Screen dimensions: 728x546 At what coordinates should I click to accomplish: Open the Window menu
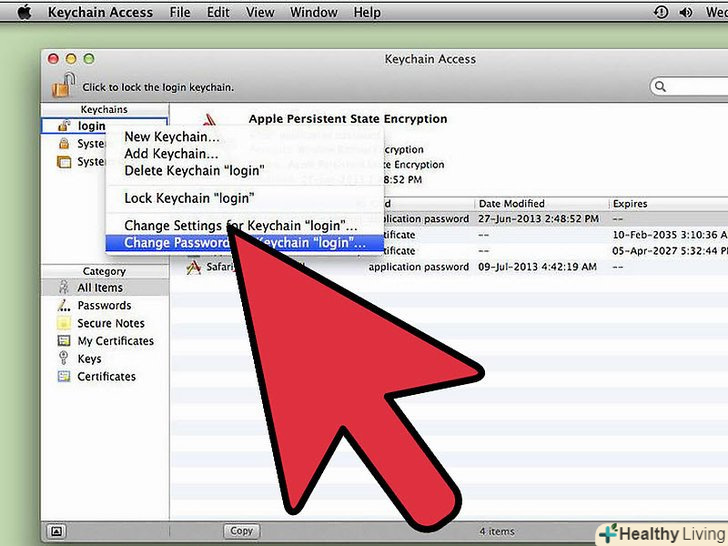(x=314, y=12)
